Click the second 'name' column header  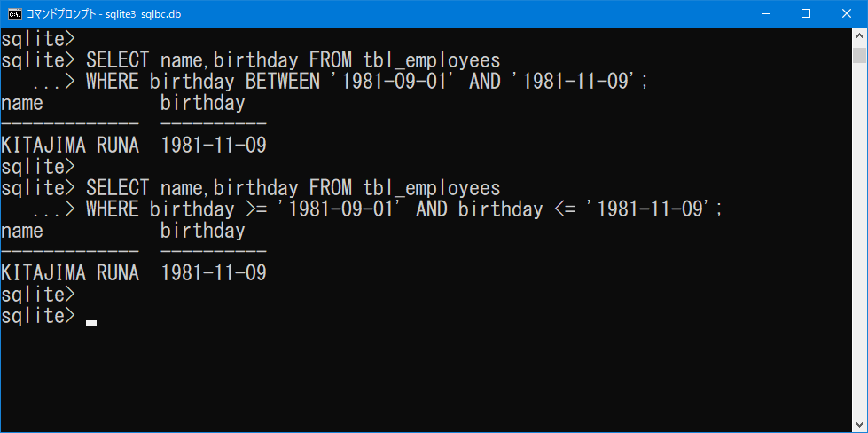(x=21, y=231)
